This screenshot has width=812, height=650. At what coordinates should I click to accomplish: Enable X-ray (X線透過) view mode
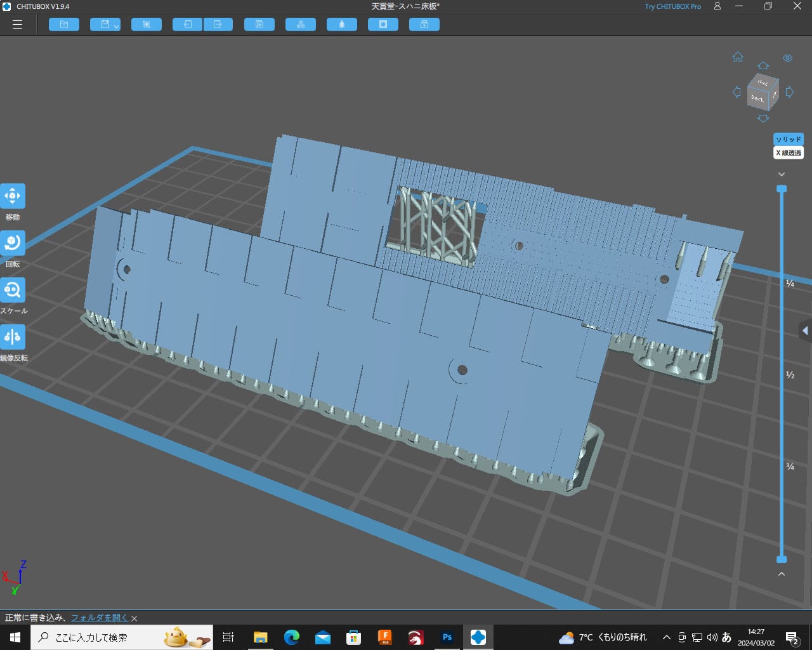(788, 153)
